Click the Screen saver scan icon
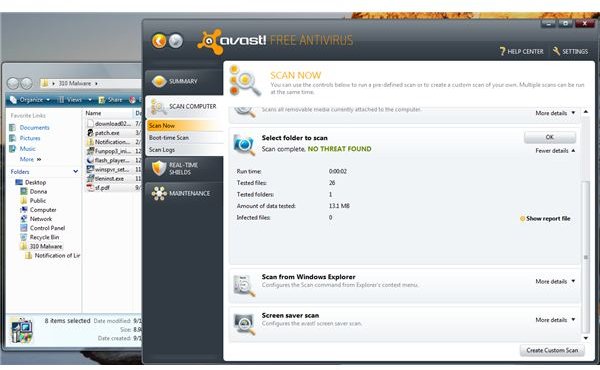 point(244,324)
